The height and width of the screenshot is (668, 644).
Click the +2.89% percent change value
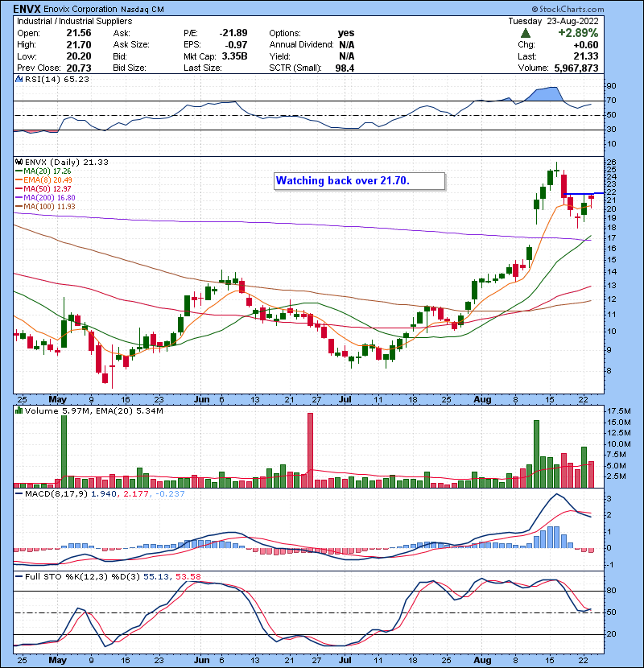click(x=578, y=33)
